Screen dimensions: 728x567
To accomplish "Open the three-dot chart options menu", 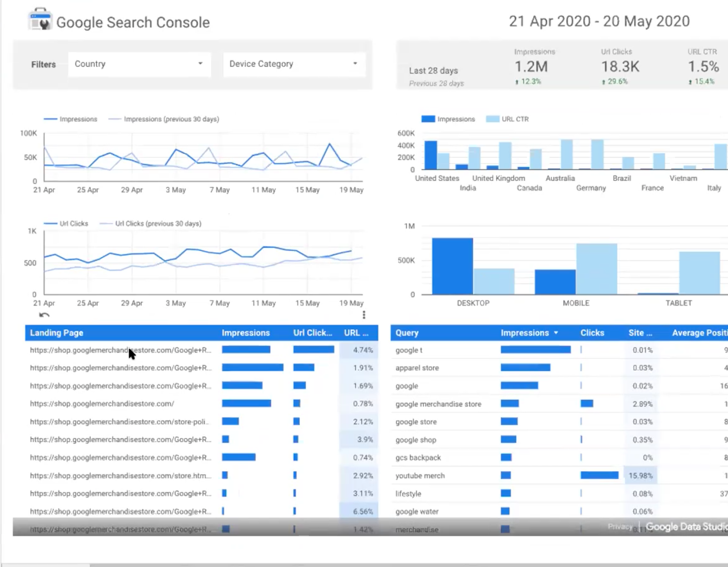I will click(364, 315).
